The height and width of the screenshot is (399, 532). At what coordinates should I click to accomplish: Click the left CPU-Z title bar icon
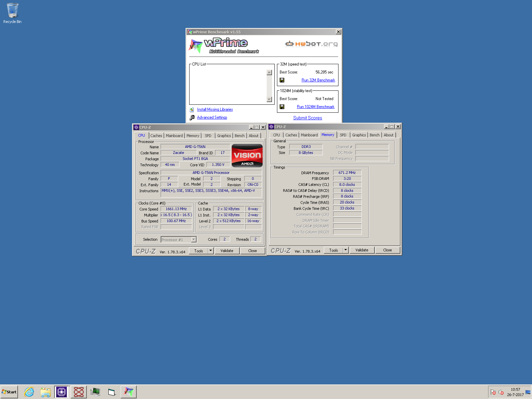[136, 127]
